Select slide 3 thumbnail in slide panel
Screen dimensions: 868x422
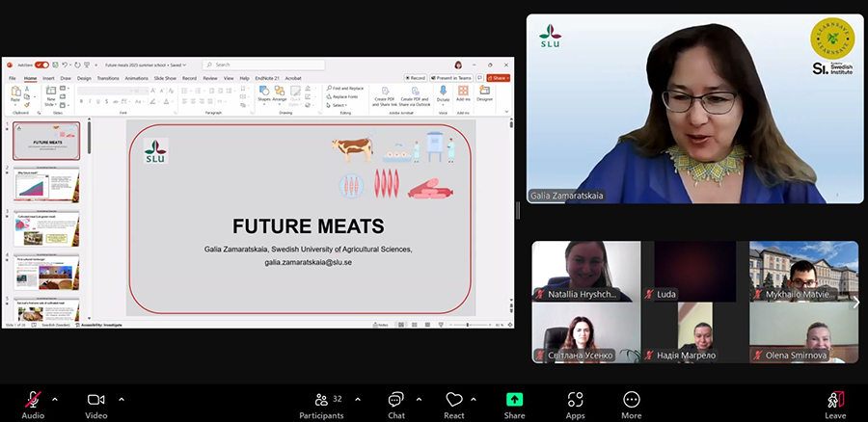pos(46,229)
